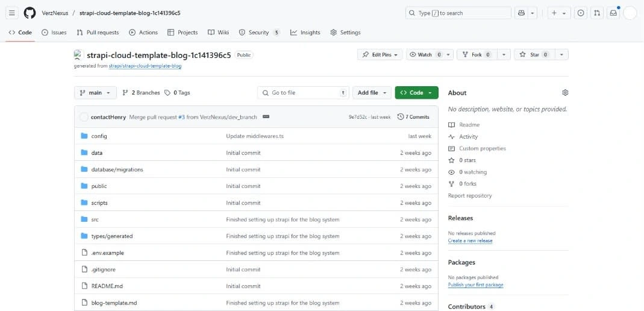Open the repository Settings tab

click(x=345, y=33)
